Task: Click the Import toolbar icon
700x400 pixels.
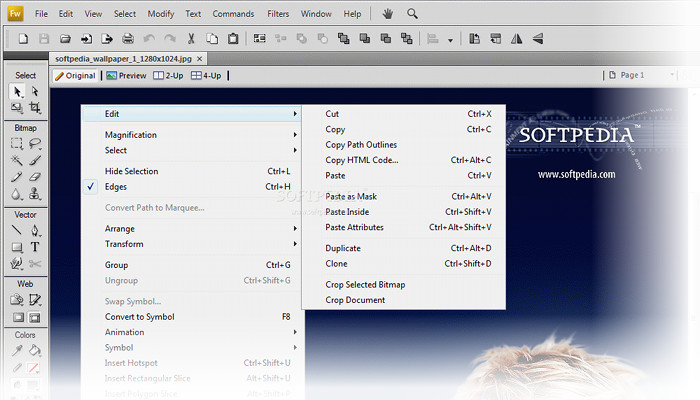Action: point(86,39)
